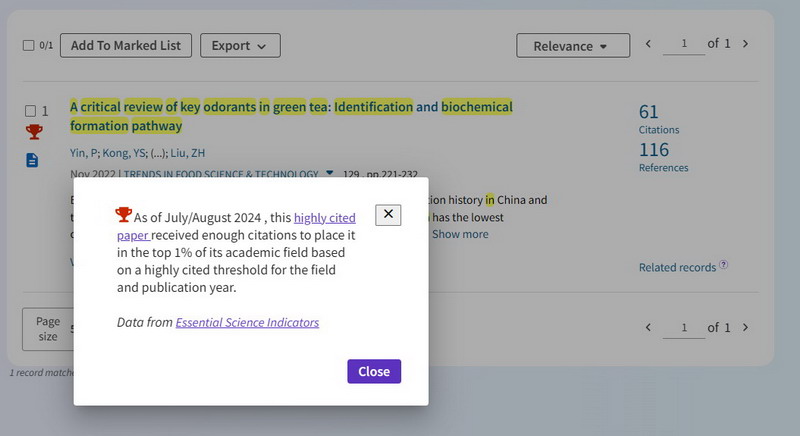Check the checkbox for record 1
Viewport: 800px width, 436px height.
coord(30,111)
